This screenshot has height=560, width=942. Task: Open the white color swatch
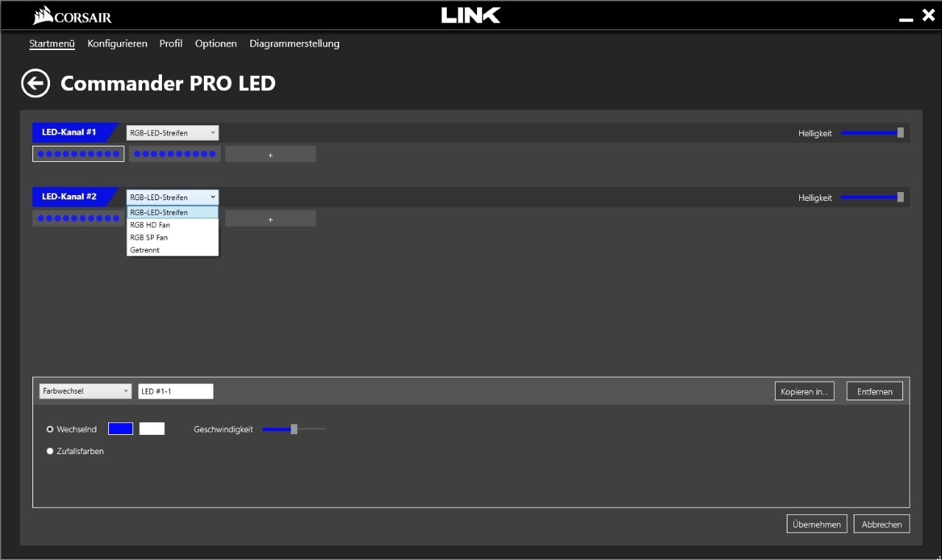pyautogui.click(x=152, y=429)
